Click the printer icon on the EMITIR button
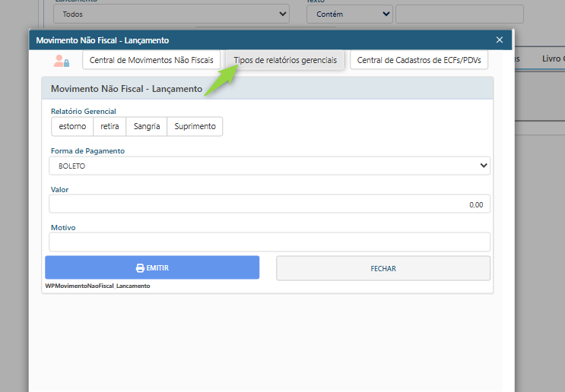The image size is (565, 392). point(140,268)
